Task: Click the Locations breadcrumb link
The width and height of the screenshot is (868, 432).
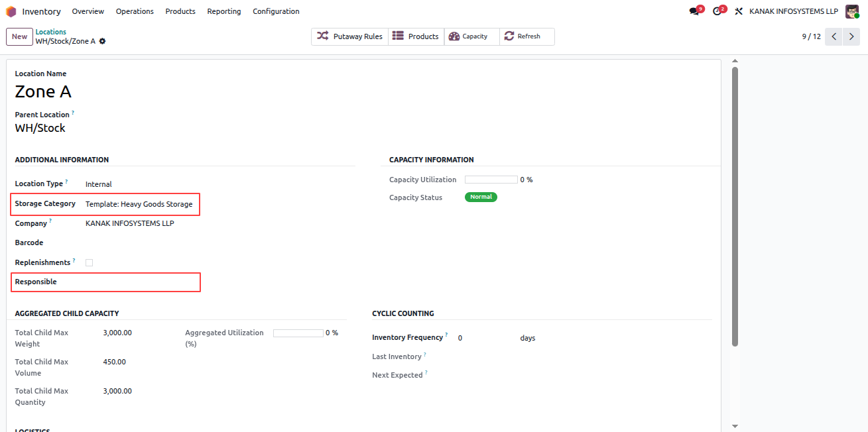Action: tap(51, 32)
